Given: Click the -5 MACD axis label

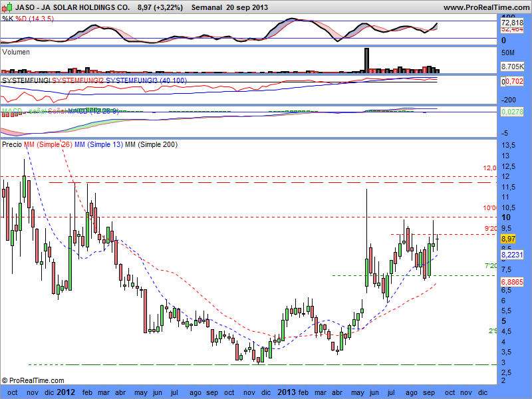Looking at the screenshot, I should tap(505, 133).
